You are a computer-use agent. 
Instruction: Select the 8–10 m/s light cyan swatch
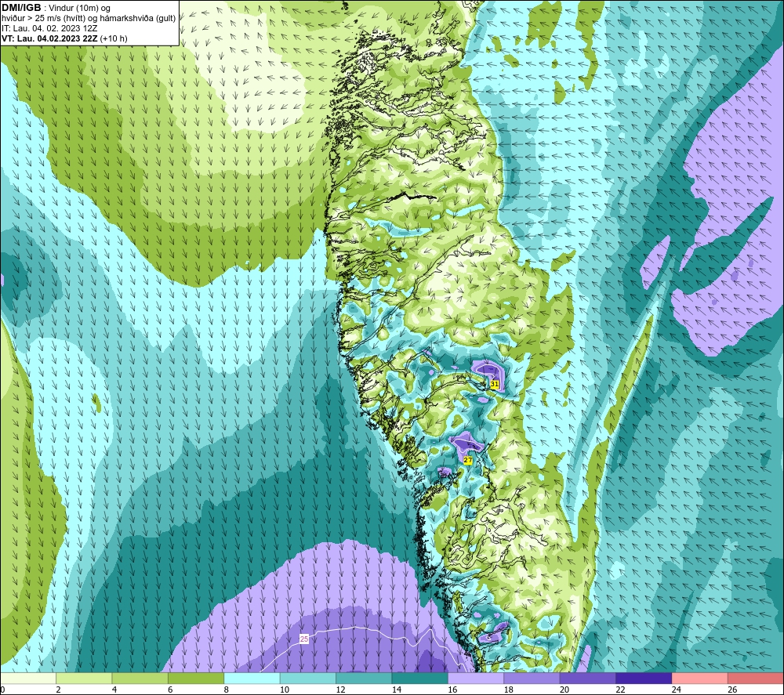point(252,678)
